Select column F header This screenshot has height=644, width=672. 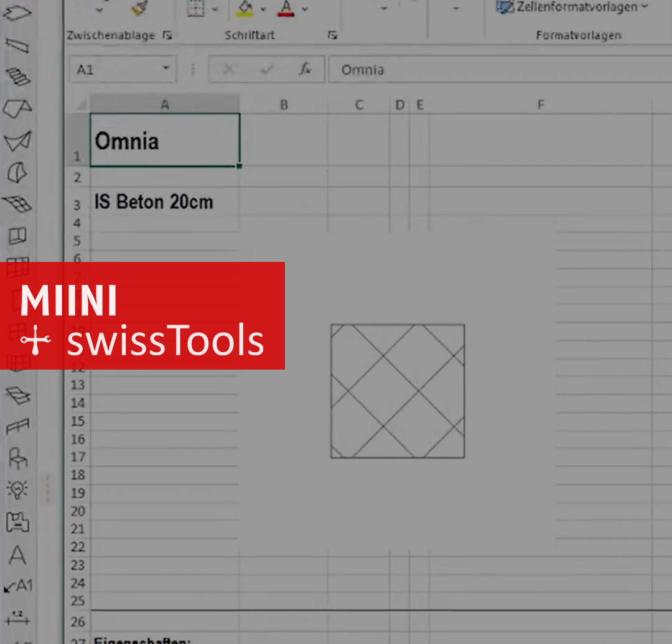pyautogui.click(x=541, y=105)
